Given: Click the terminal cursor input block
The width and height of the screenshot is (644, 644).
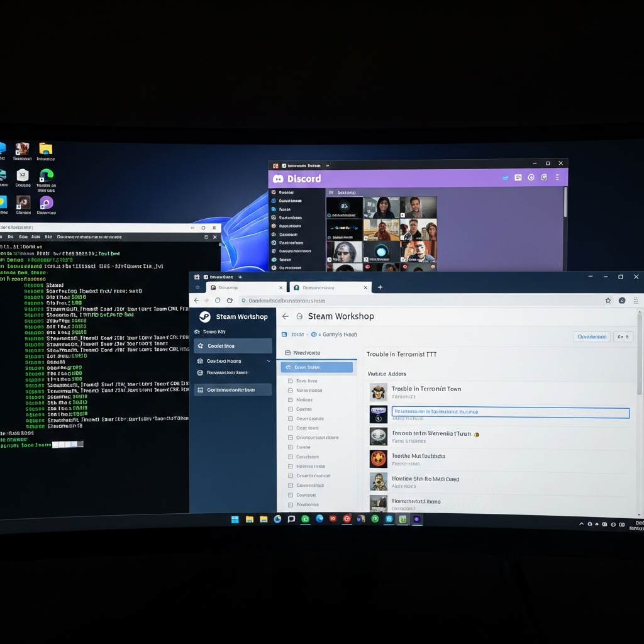Looking at the screenshot, I should pos(67,445).
